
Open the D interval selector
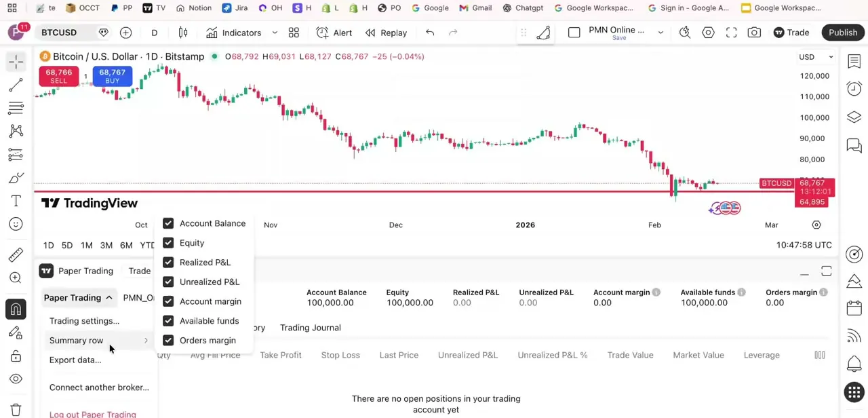pyautogui.click(x=154, y=33)
